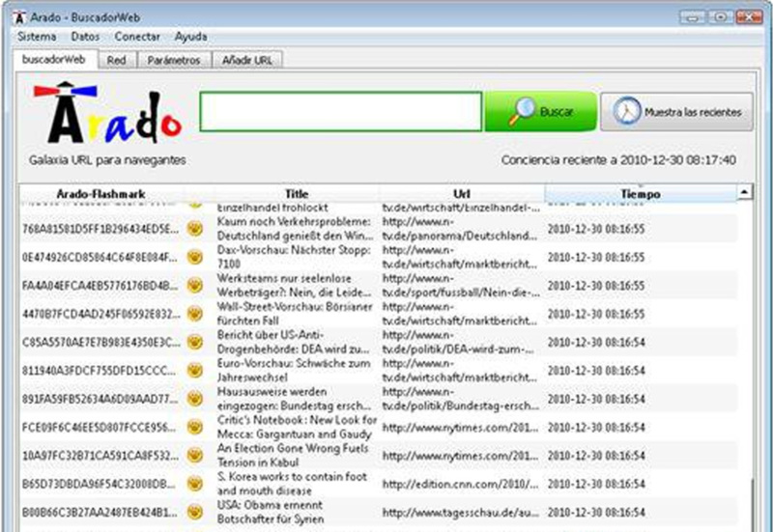Click 'Conciencia reciente a 2010-12-30 08:17:40' label
This screenshot has height=532, width=773.
[x=618, y=160]
